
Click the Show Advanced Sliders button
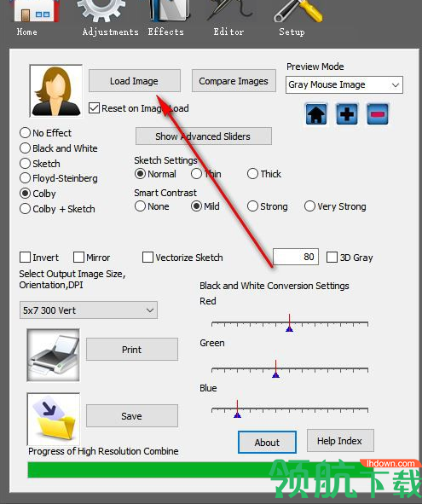click(204, 136)
